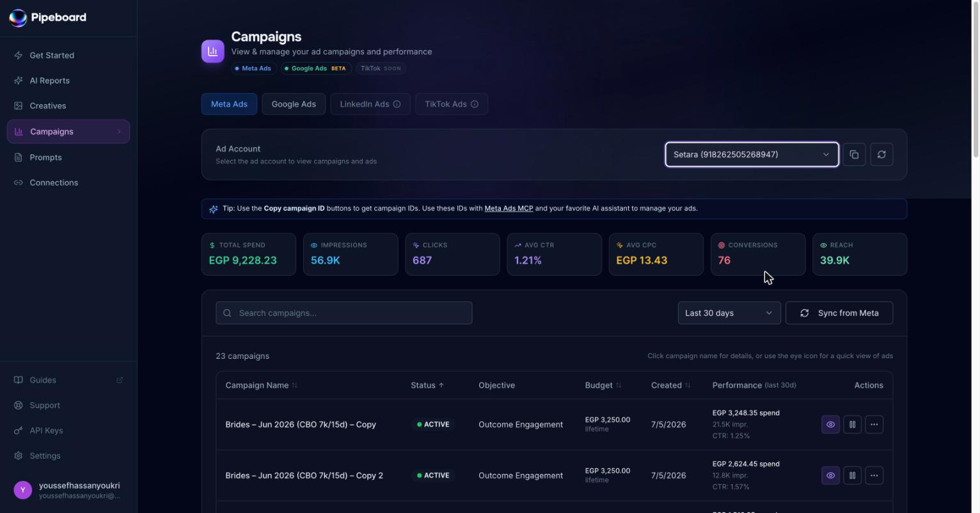Click the LinkedIn Ads info icon
This screenshot has width=980, height=513.
tap(397, 104)
